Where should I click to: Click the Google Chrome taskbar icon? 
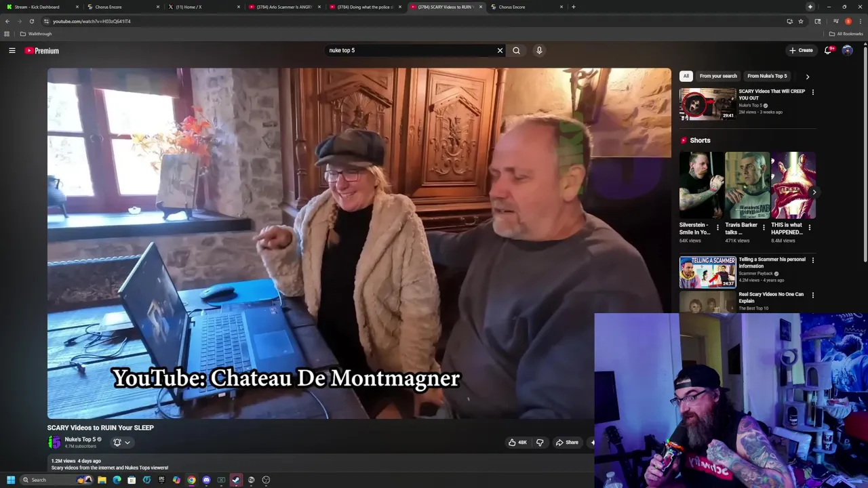tap(191, 480)
